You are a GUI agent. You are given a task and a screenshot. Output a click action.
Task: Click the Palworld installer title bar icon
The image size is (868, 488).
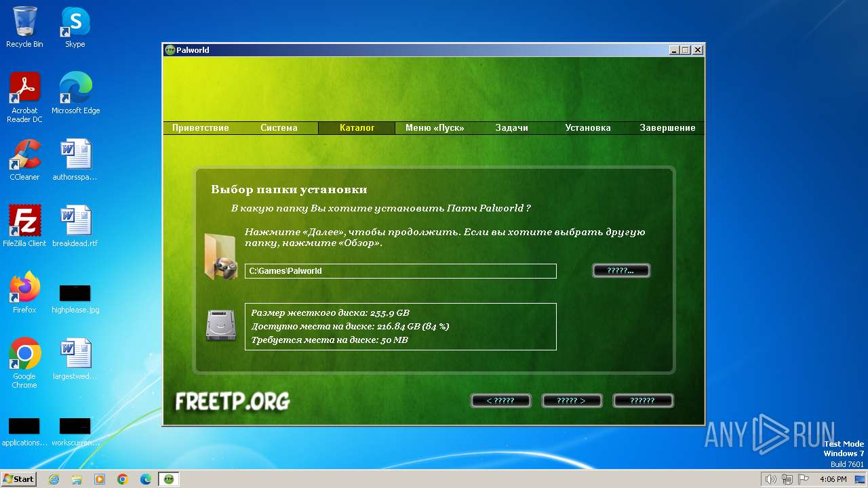[x=170, y=50]
